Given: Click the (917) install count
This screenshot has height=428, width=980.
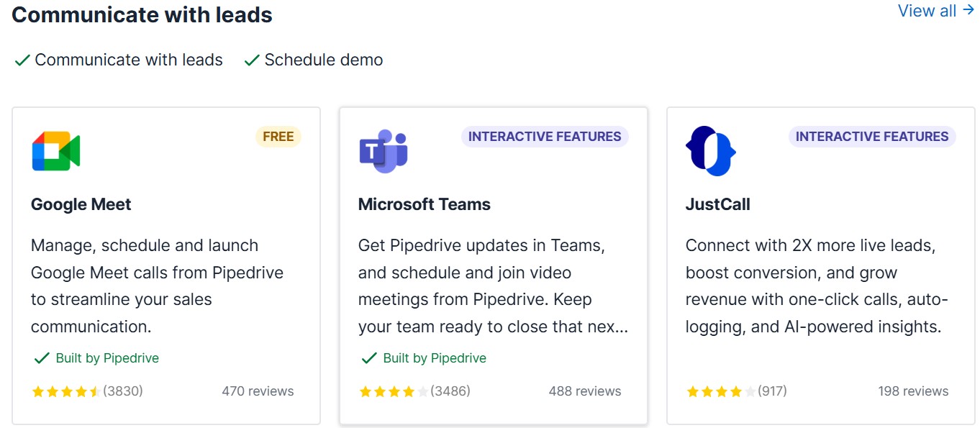Looking at the screenshot, I should [772, 391].
